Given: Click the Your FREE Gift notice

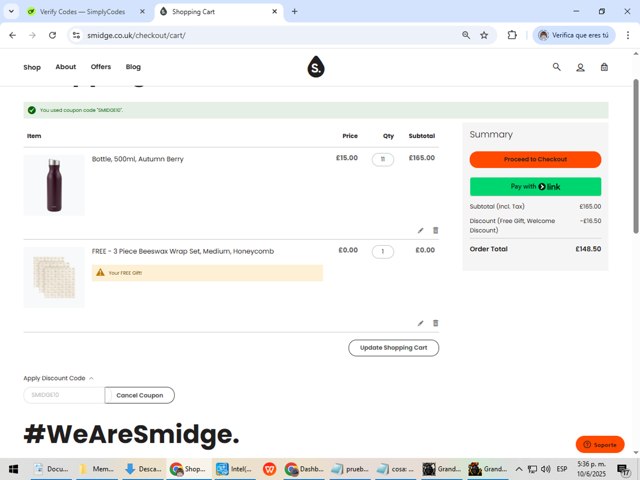Looking at the screenshot, I should point(207,273).
